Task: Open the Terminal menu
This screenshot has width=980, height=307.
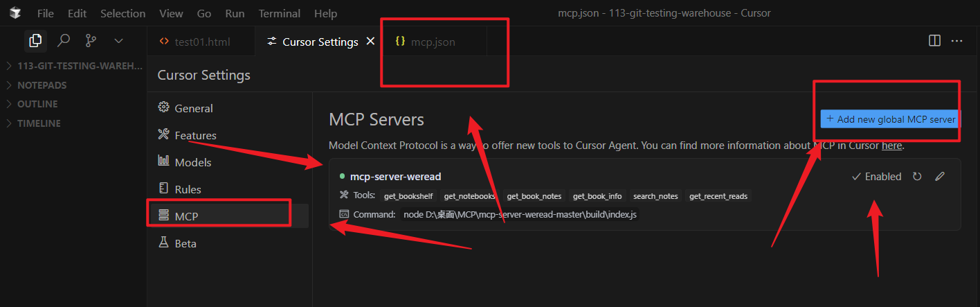Action: click(280, 13)
